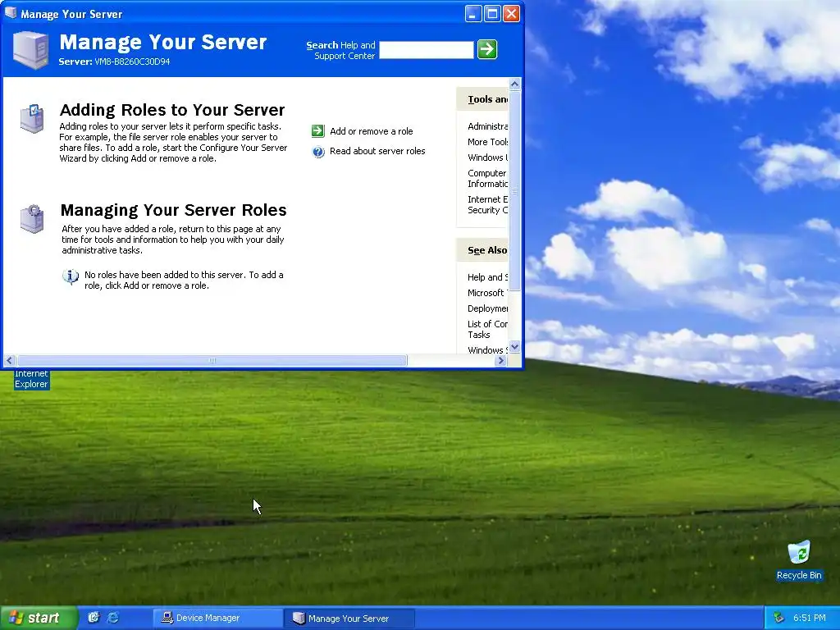Image resolution: width=840 pixels, height=630 pixels.
Task: Open Administrative Tools link in Tools panel
Action: pyautogui.click(x=487, y=126)
